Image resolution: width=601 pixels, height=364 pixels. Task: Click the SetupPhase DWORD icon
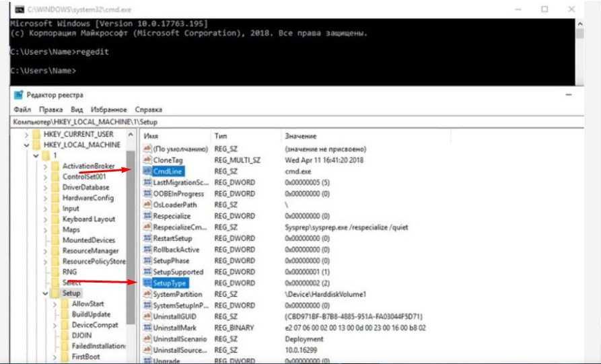pos(147,260)
